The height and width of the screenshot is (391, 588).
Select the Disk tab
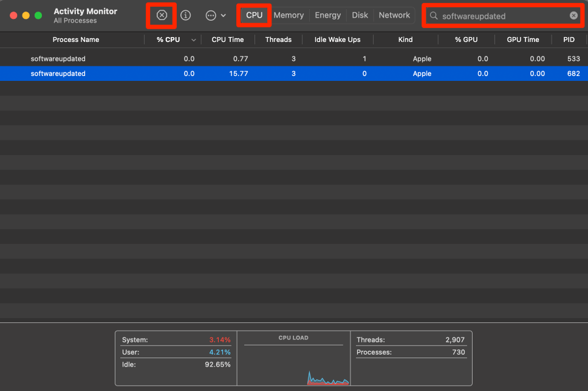(360, 15)
